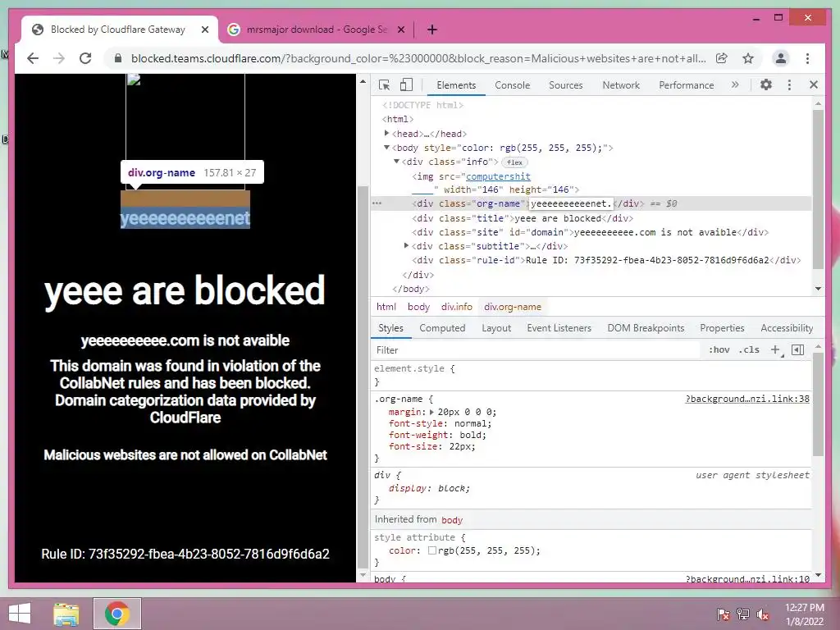Reload the blocked page

point(85,58)
